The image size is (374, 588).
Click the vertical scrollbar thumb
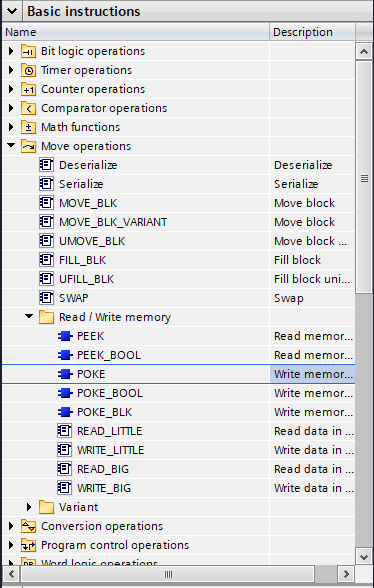364,177
